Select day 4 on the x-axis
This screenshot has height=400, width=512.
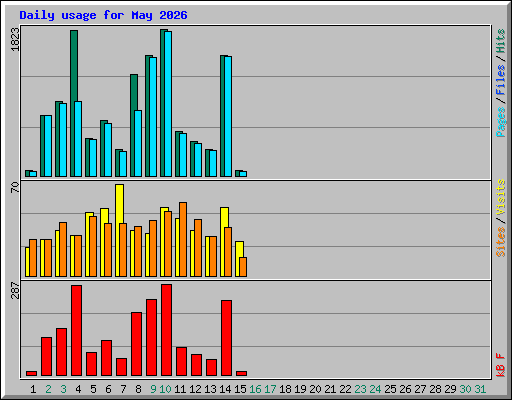tap(78, 389)
